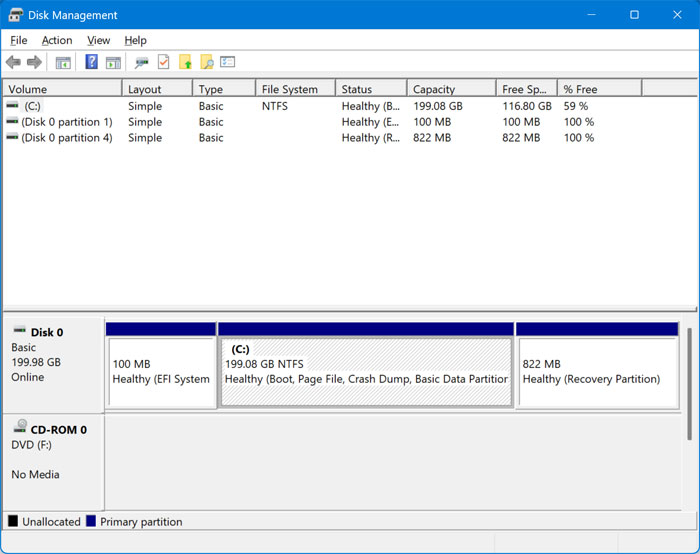Click the 116.80 GB free space cell
The height and width of the screenshot is (554, 700).
527,106
